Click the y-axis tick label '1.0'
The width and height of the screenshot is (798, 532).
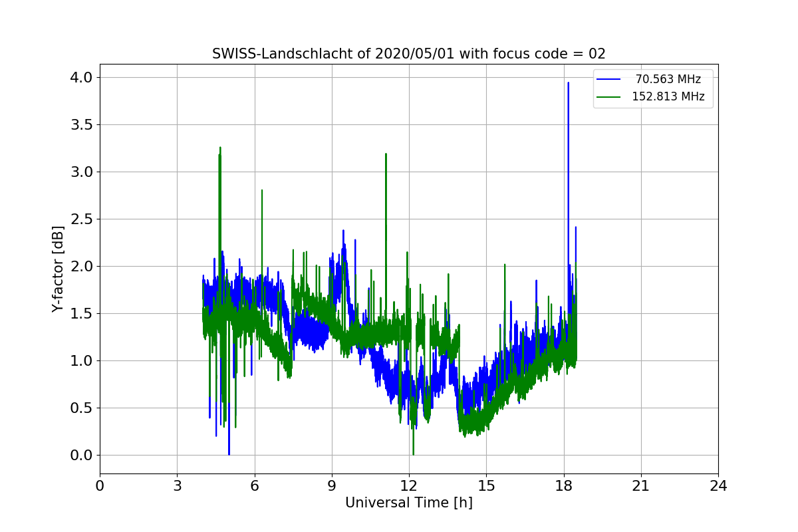pos(82,361)
